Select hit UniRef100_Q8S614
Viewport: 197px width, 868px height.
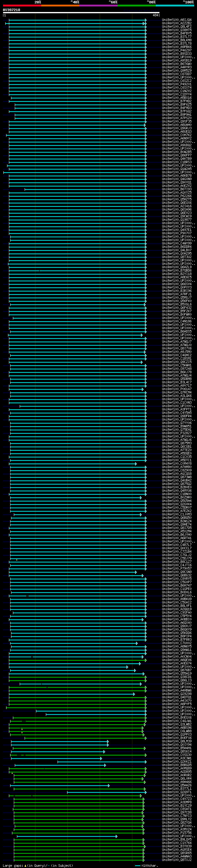point(176,751)
